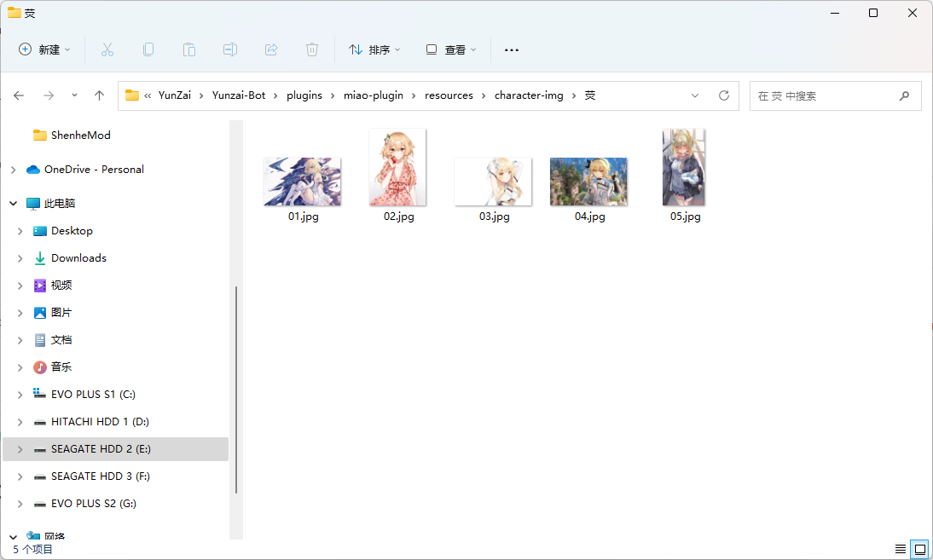Select the Rename icon in the toolbar

[x=229, y=49]
